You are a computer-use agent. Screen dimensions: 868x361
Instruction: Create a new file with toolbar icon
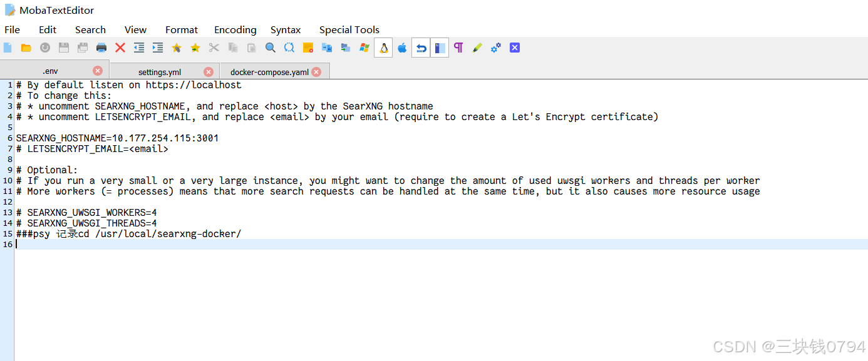click(8, 48)
